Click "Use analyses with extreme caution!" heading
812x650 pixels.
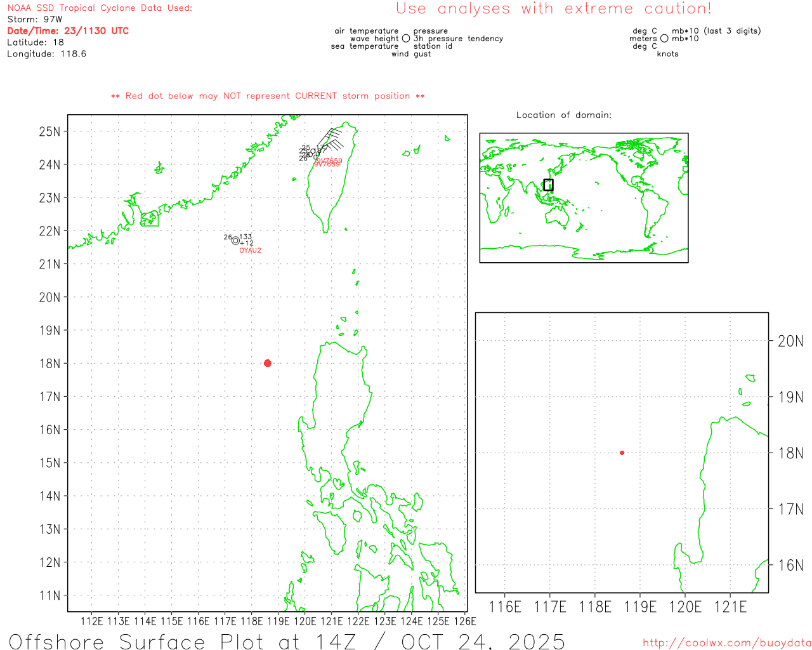pos(553,9)
